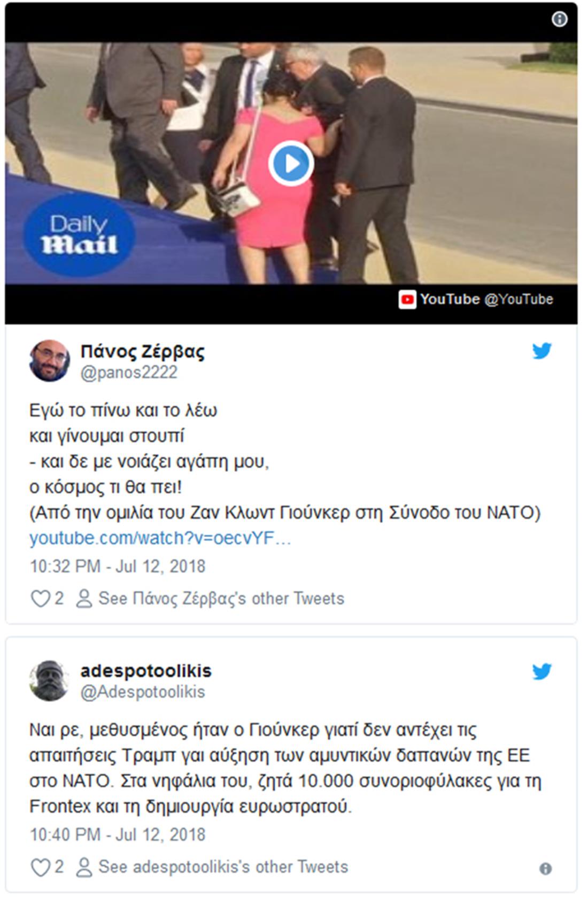Click the info icon on adespotoolikis tweet
Screen dimensions: 588x897
coord(545,869)
